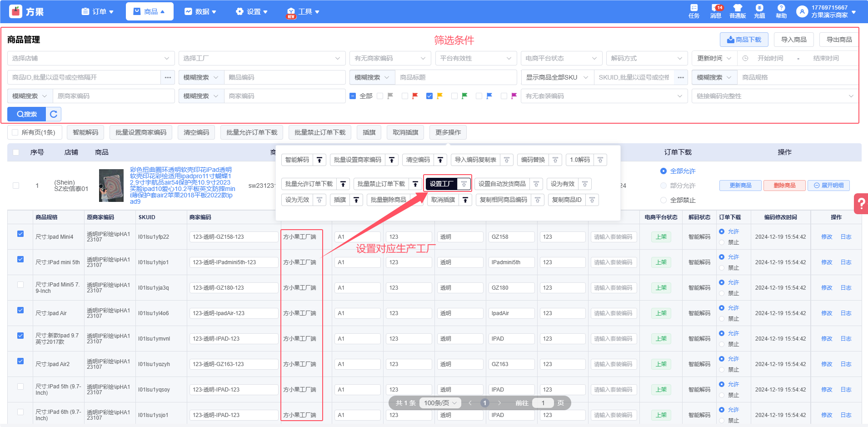Click the red floating question mark icon

click(x=861, y=204)
